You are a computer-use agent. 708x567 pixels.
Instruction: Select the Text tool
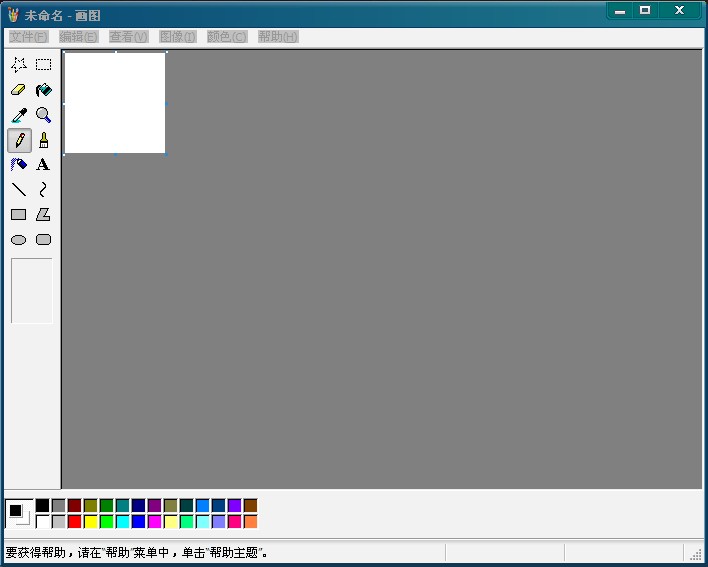[43, 165]
